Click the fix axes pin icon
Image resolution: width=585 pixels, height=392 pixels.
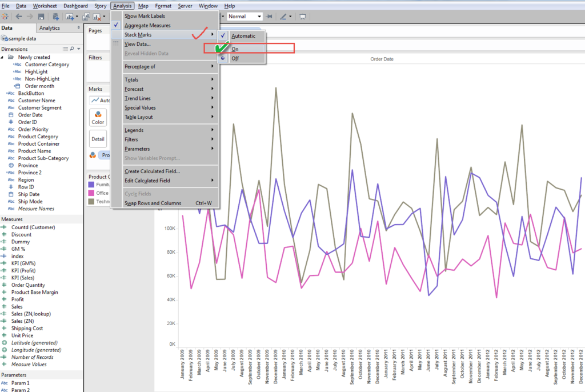tap(269, 17)
